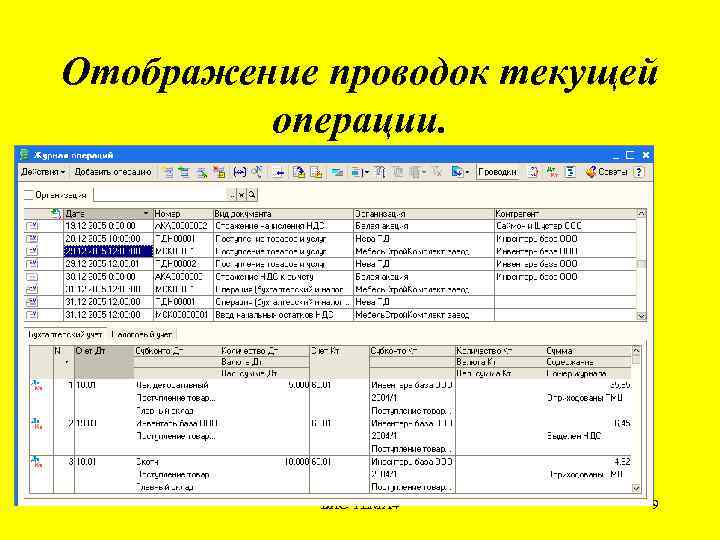Click the Вид документа column header
720x540 pixels.
pos(283,214)
